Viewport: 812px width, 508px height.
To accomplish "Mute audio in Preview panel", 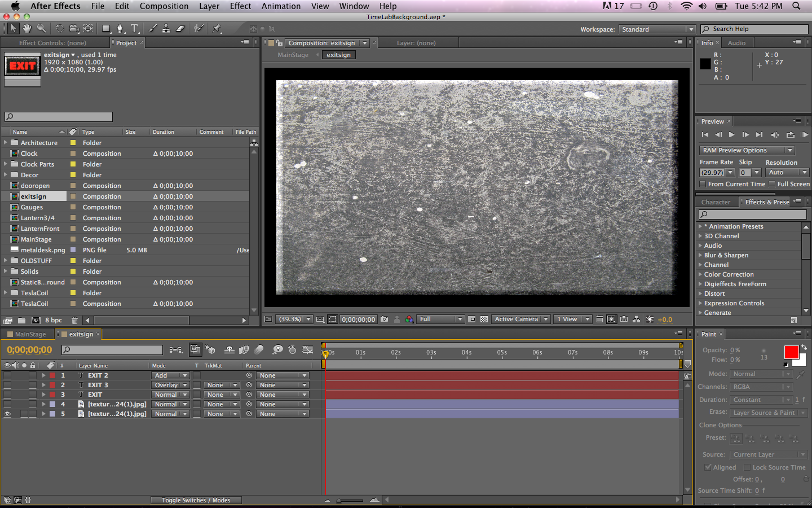I will pyautogui.click(x=775, y=135).
